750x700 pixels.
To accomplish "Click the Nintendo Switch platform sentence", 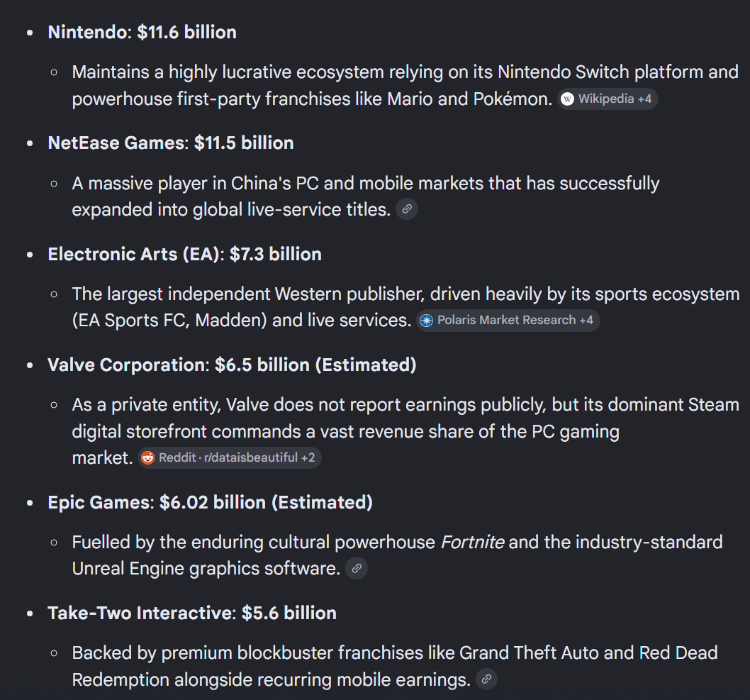I will 405,86.
